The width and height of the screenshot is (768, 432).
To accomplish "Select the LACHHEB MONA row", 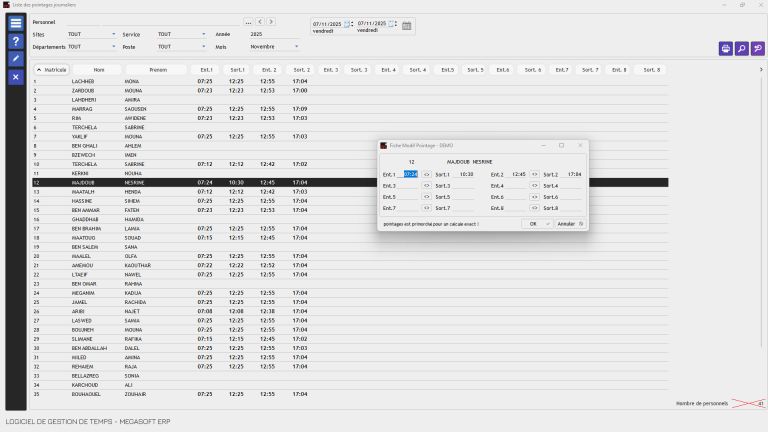I will [350, 81].
